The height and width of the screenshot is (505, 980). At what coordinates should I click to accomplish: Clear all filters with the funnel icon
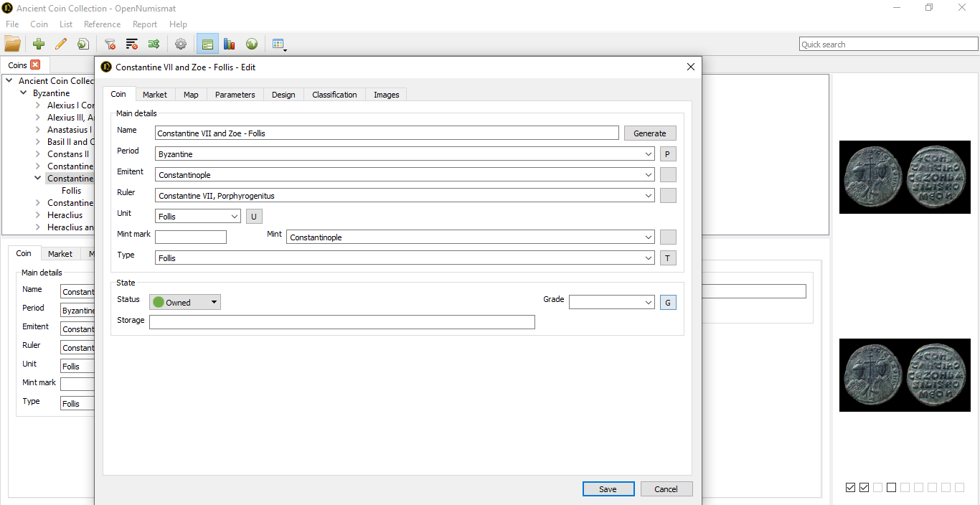coord(110,44)
